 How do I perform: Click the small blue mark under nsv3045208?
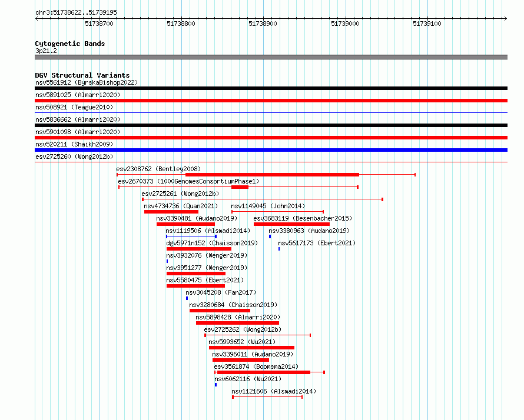(x=187, y=298)
